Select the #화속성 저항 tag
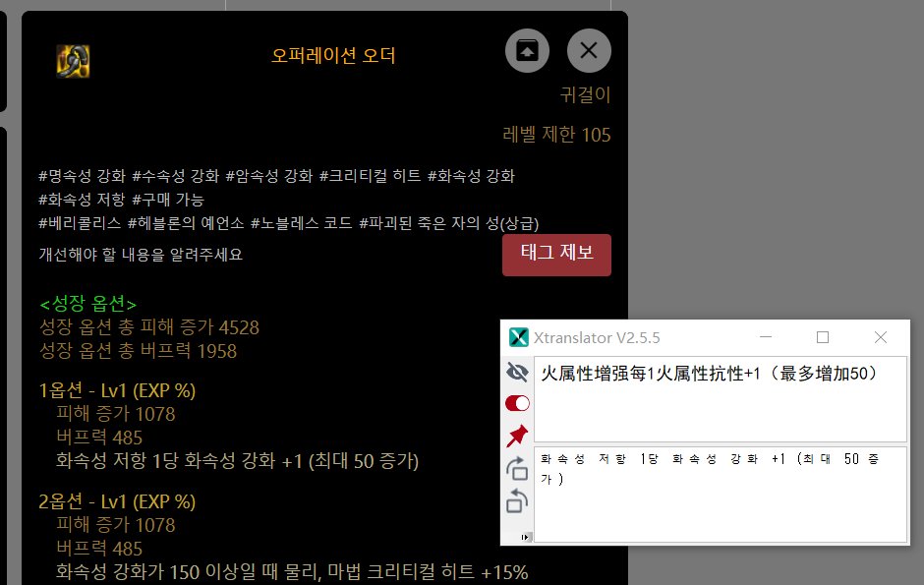924x585 pixels. (x=82, y=200)
